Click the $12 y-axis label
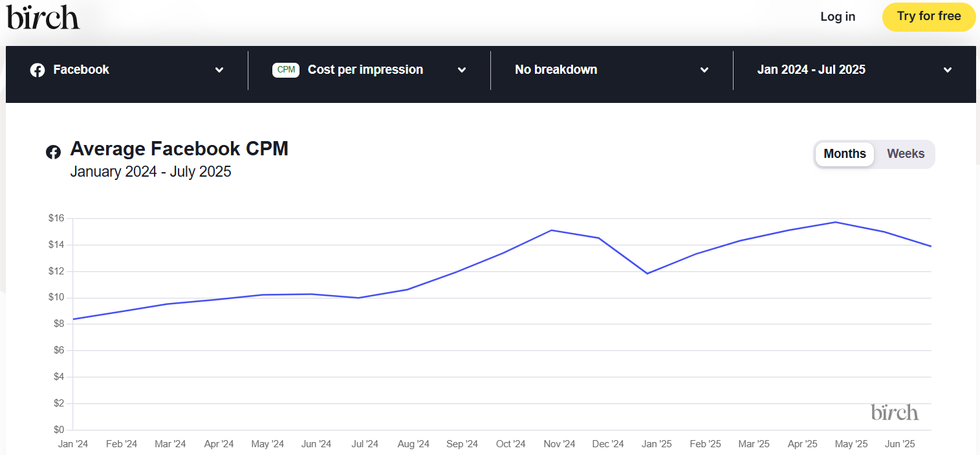This screenshot has width=980, height=455. click(x=56, y=271)
